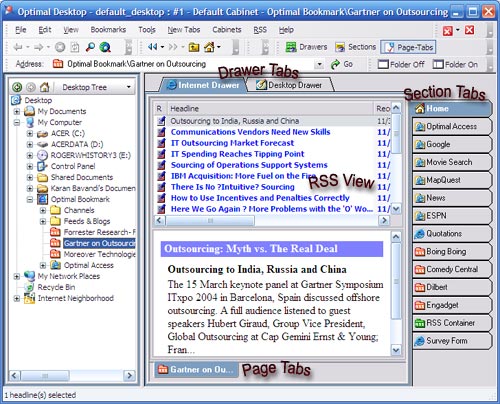Toggle the Drawers view button
Image resolution: width=500 pixels, height=404 pixels.
click(x=306, y=47)
